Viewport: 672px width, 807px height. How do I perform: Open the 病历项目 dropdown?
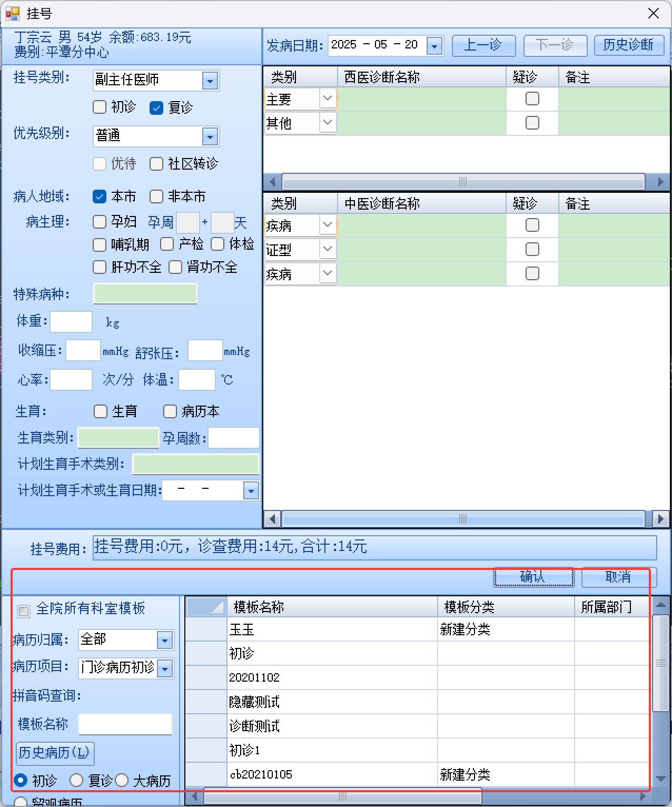click(165, 669)
